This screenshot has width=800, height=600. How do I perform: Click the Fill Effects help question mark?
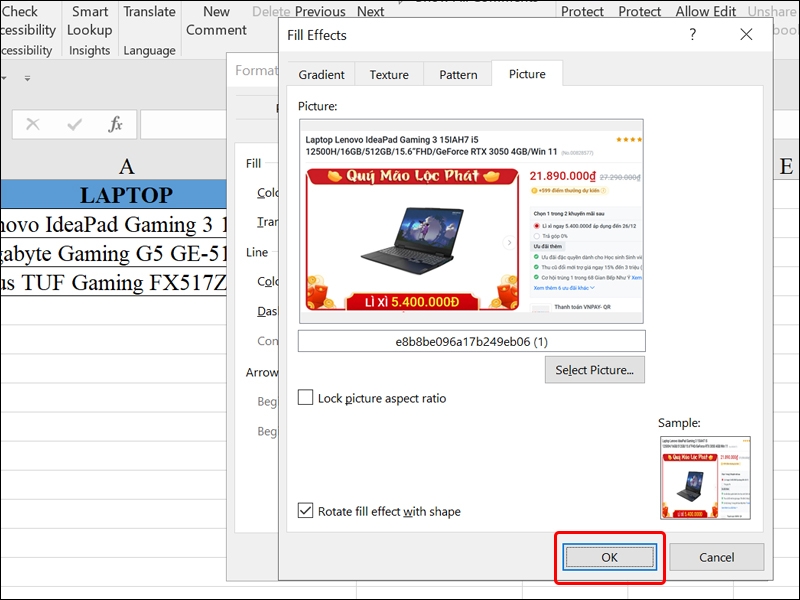click(x=692, y=35)
